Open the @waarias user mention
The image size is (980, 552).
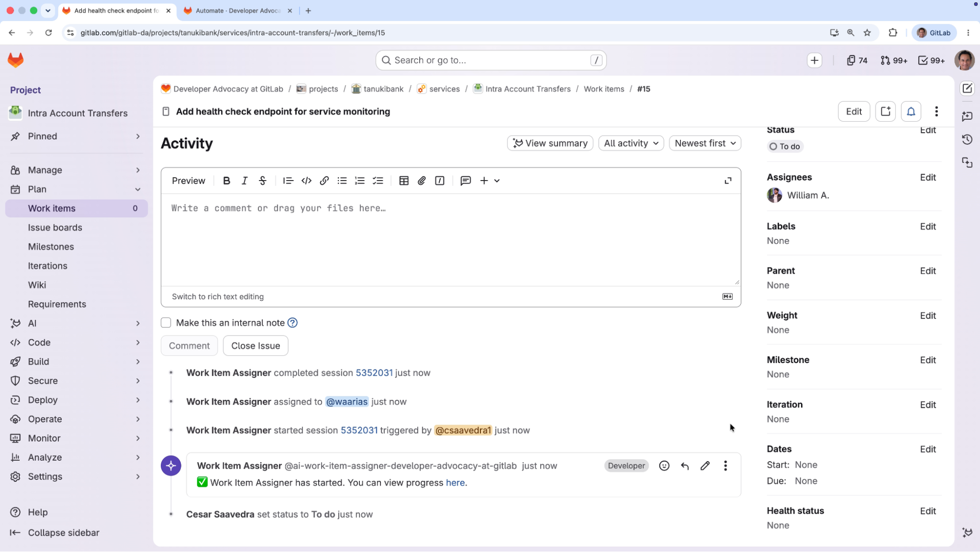(x=347, y=402)
